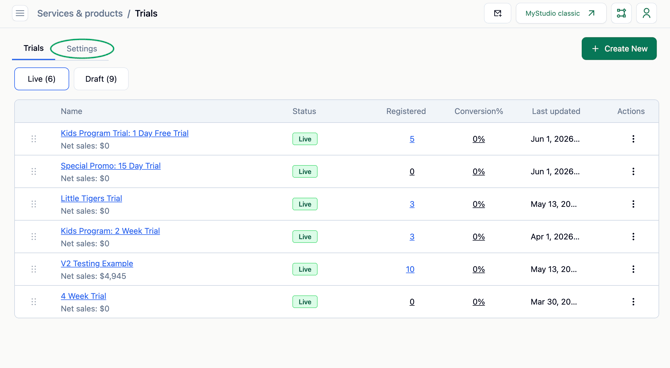Click Live badge on Kids Program 1 Day Trial
670x368 pixels.
[x=305, y=139]
